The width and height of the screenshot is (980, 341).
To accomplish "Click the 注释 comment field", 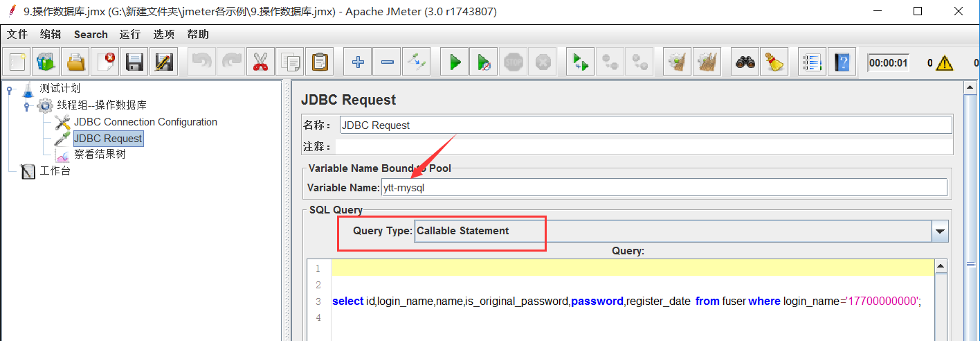I will click(x=643, y=146).
